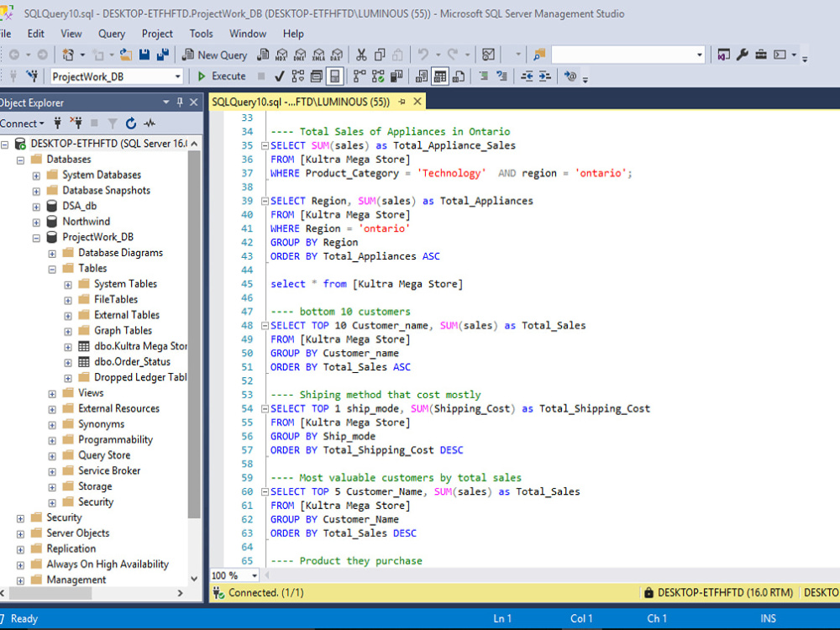
Task: Expand dbo.Order_Status table node
Action: coord(68,362)
